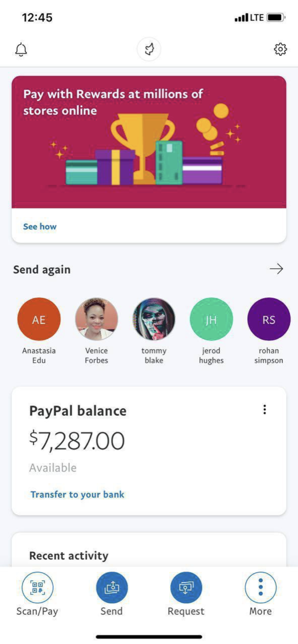The width and height of the screenshot is (298, 644).
Task: Tap the Send again heading
Action: 42,270
